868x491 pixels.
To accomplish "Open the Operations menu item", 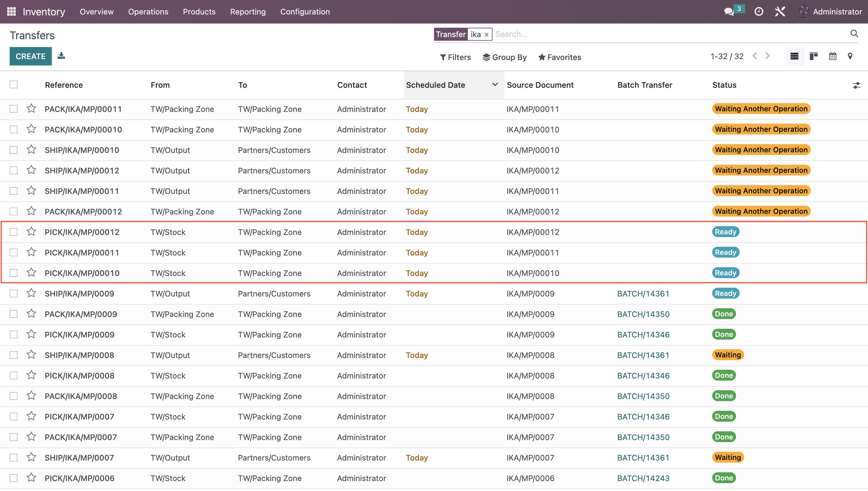I will [x=148, y=11].
